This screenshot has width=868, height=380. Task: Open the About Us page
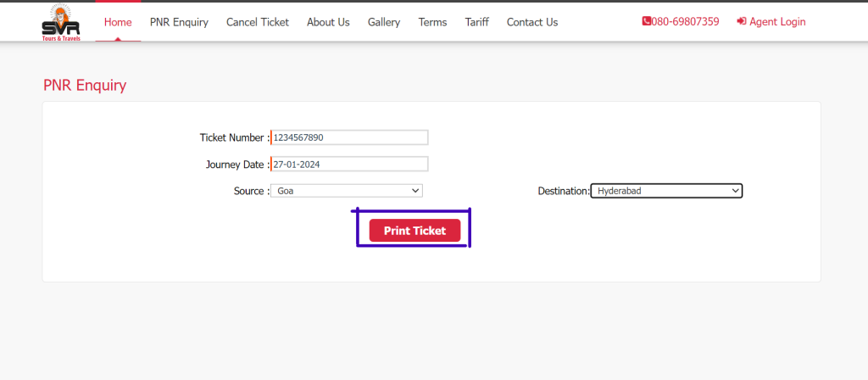click(x=328, y=22)
